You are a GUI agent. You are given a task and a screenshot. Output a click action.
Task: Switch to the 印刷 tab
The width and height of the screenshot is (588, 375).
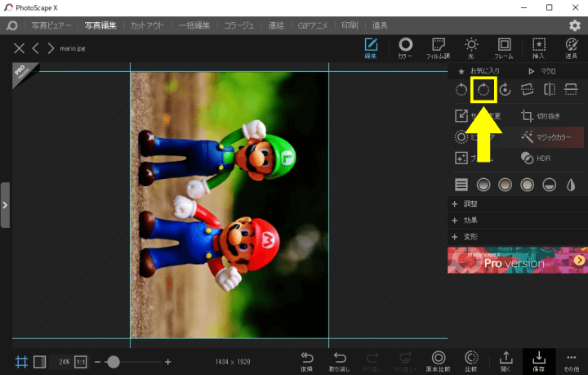click(350, 25)
